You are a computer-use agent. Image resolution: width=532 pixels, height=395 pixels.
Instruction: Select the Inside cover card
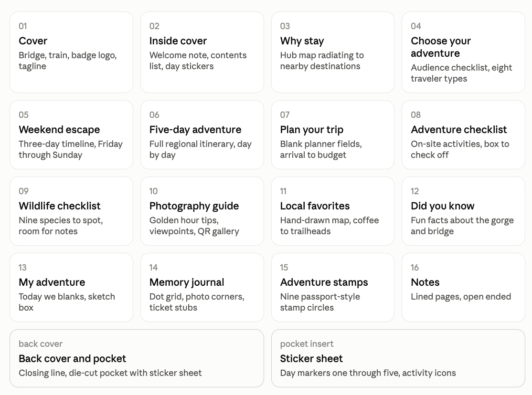point(202,52)
